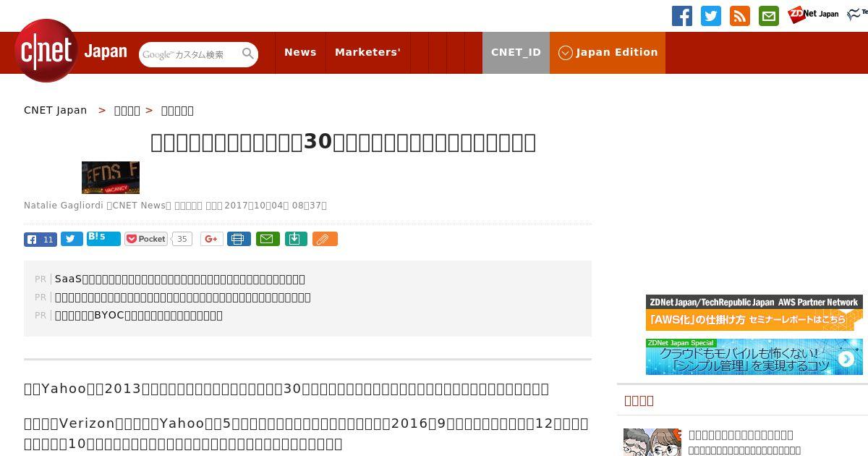Visit the ZDNet Japan logo link
This screenshot has width=868, height=456.
coord(813,14)
